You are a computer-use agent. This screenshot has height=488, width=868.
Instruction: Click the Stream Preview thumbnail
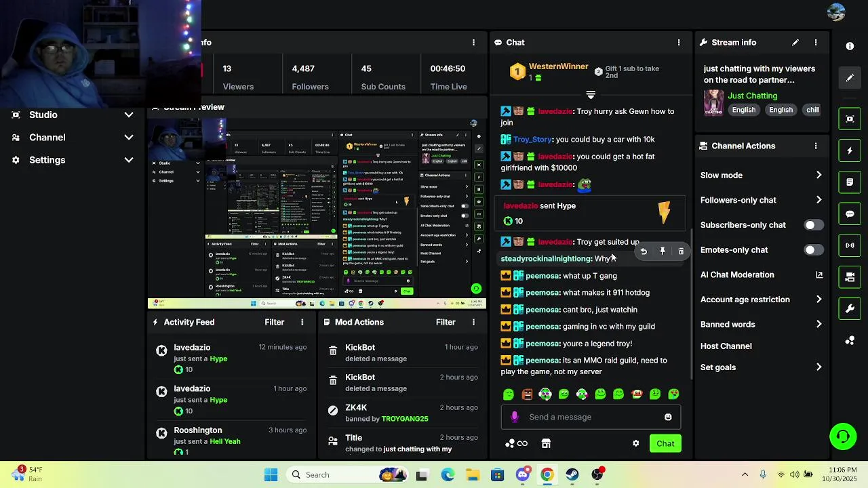point(317,213)
